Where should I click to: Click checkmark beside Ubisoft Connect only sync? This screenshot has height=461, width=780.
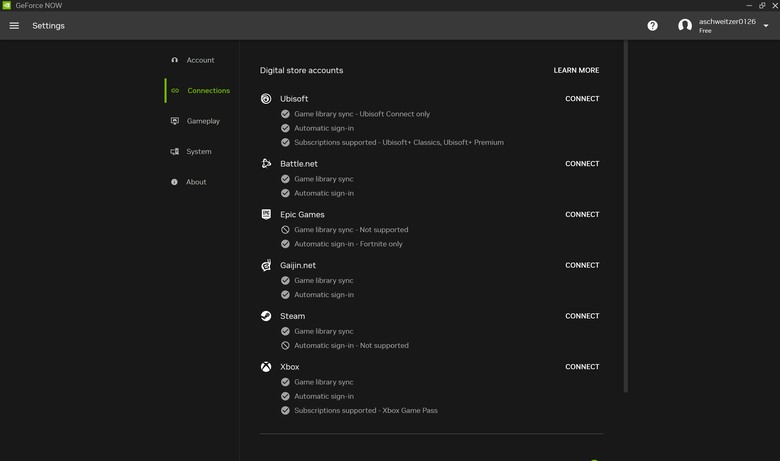tap(285, 114)
